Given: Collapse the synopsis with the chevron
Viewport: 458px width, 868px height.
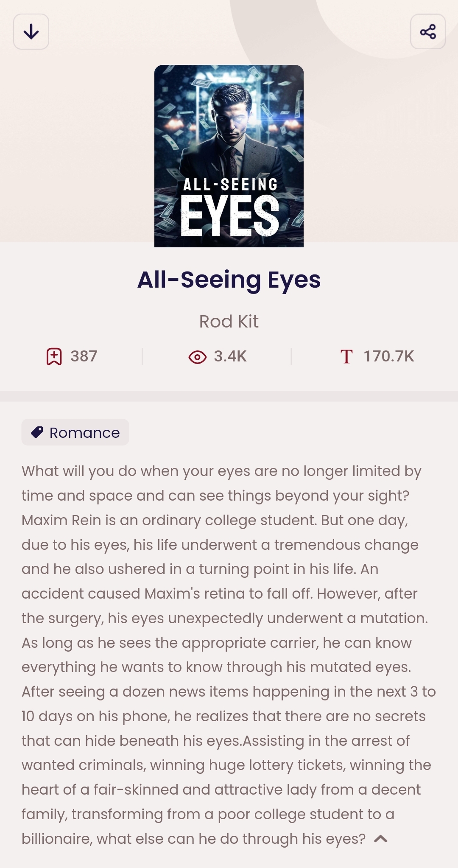Looking at the screenshot, I should (x=381, y=839).
